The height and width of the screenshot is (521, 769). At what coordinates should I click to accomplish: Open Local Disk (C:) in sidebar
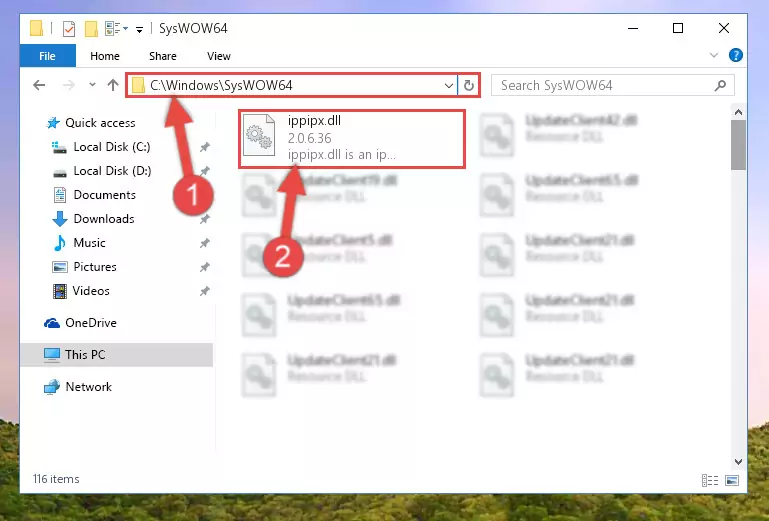[x=112, y=147]
